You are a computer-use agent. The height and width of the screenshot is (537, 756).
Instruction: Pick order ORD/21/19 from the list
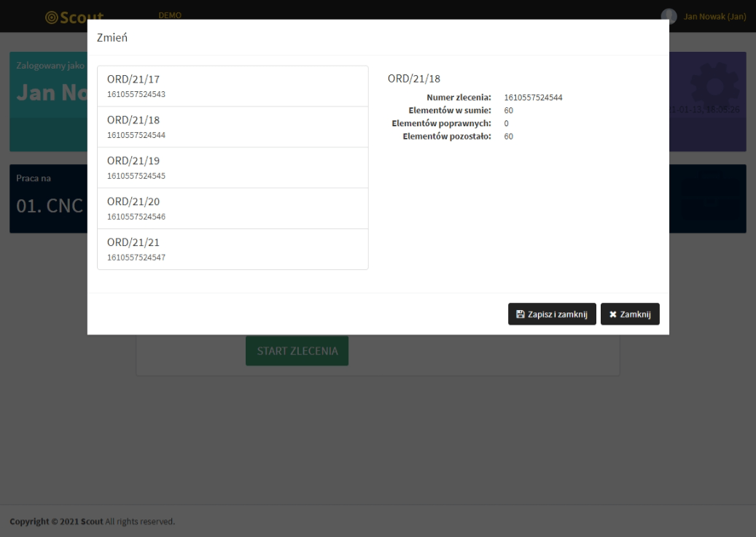233,168
